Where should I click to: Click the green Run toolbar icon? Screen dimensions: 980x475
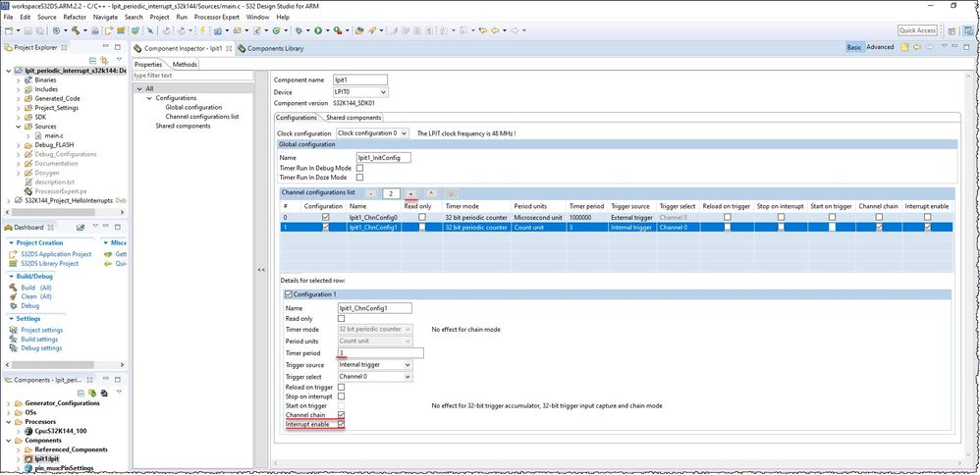tap(318, 30)
